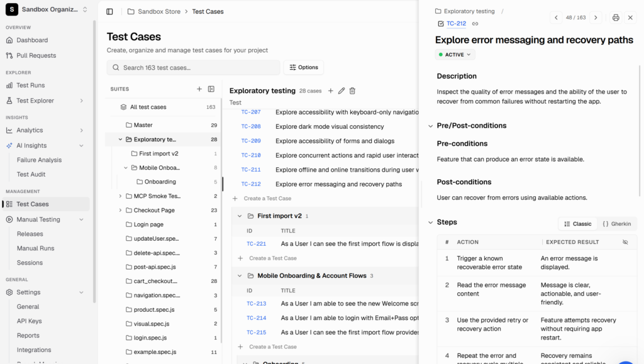Open API Keys settings
The image size is (644, 364).
29,321
